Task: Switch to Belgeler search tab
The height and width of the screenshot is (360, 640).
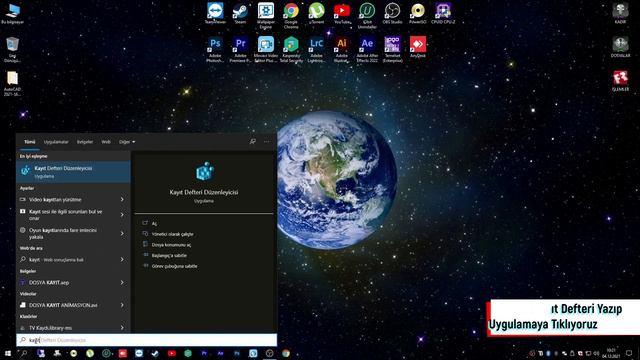Action: [x=85, y=142]
